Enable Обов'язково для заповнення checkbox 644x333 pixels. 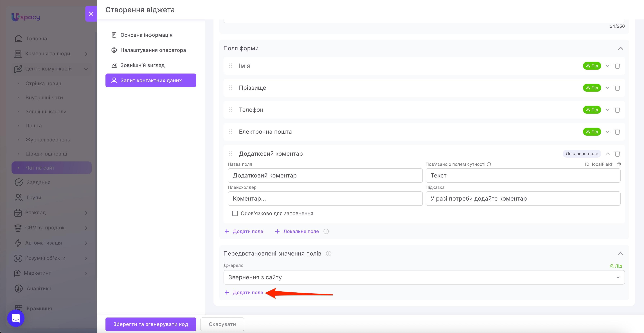coord(235,213)
